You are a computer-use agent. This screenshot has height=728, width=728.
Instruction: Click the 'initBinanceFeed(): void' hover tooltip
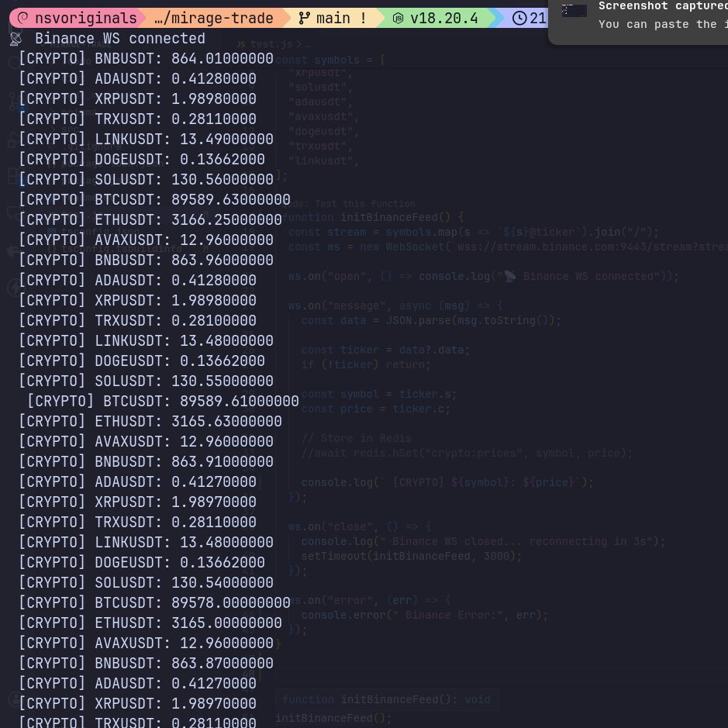coord(387,699)
